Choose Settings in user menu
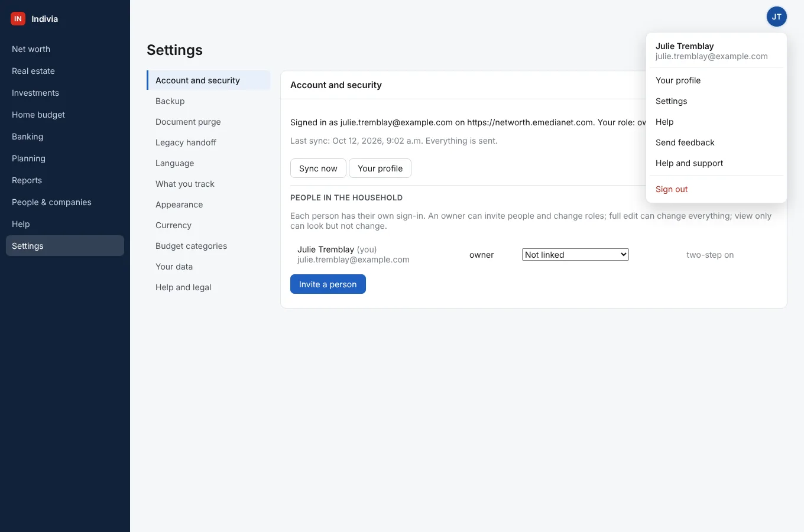Image resolution: width=804 pixels, height=532 pixels. pyautogui.click(x=717, y=101)
